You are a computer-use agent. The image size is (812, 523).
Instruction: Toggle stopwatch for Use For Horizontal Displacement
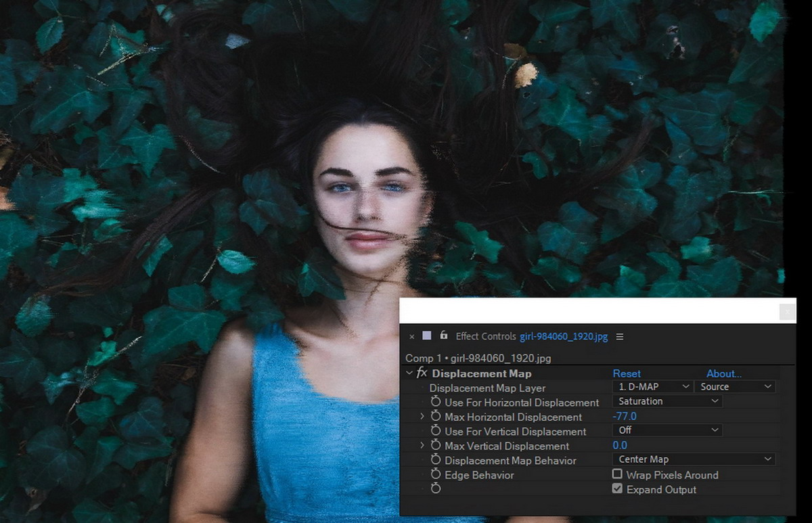coord(436,403)
